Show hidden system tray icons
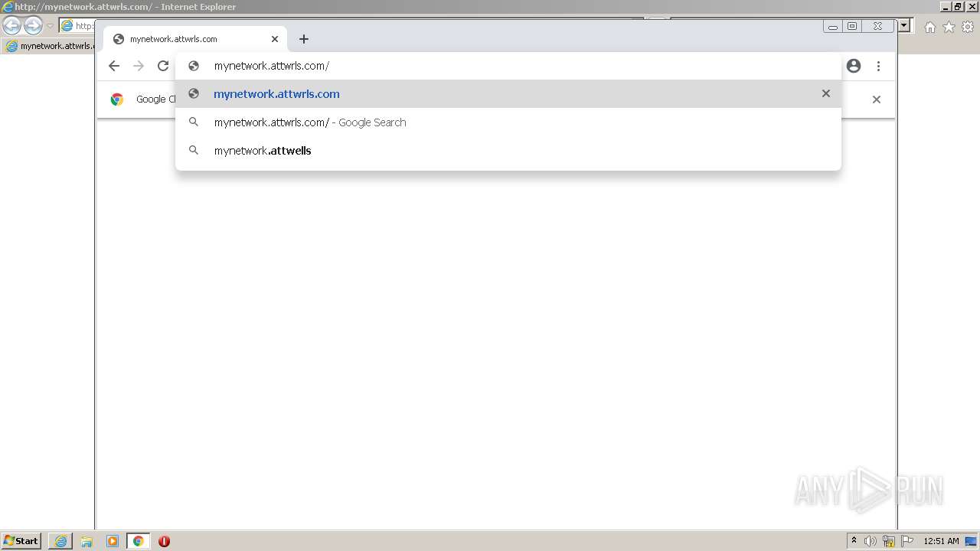 [x=854, y=540]
